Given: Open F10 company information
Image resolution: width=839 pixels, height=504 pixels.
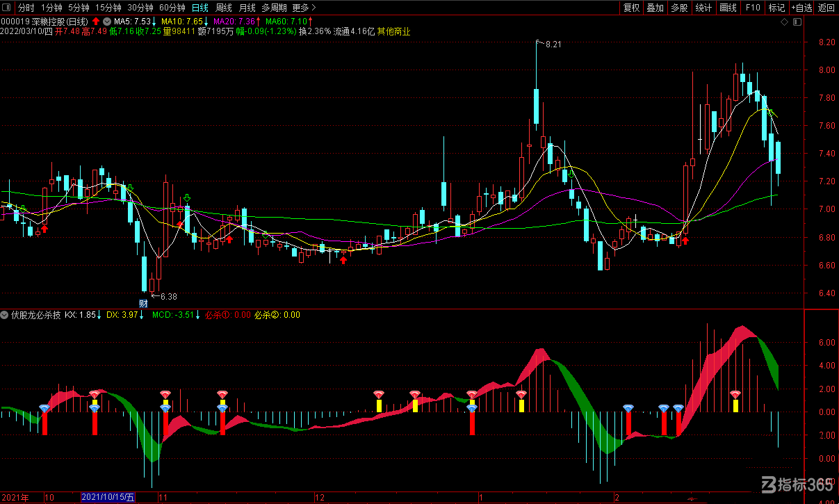Looking at the screenshot, I should pyautogui.click(x=753, y=8).
